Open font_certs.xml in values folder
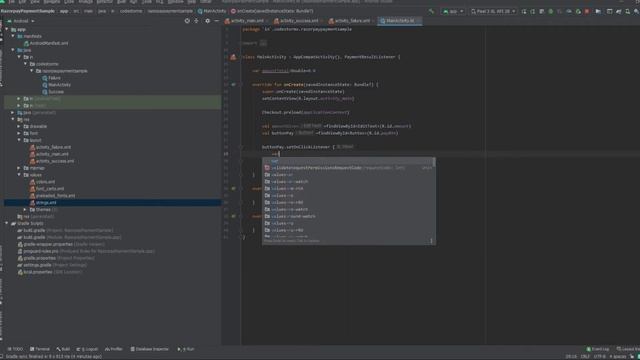The width and height of the screenshot is (640, 360). click(47, 189)
